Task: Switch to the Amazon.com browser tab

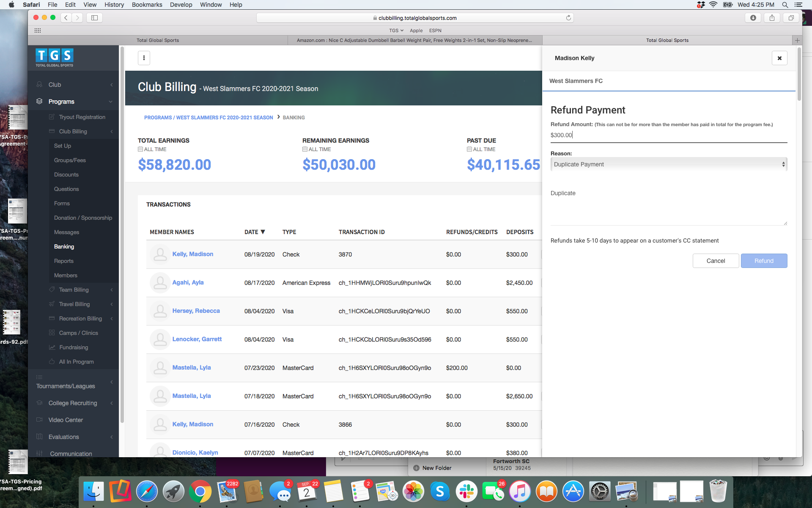Action: [x=414, y=40]
